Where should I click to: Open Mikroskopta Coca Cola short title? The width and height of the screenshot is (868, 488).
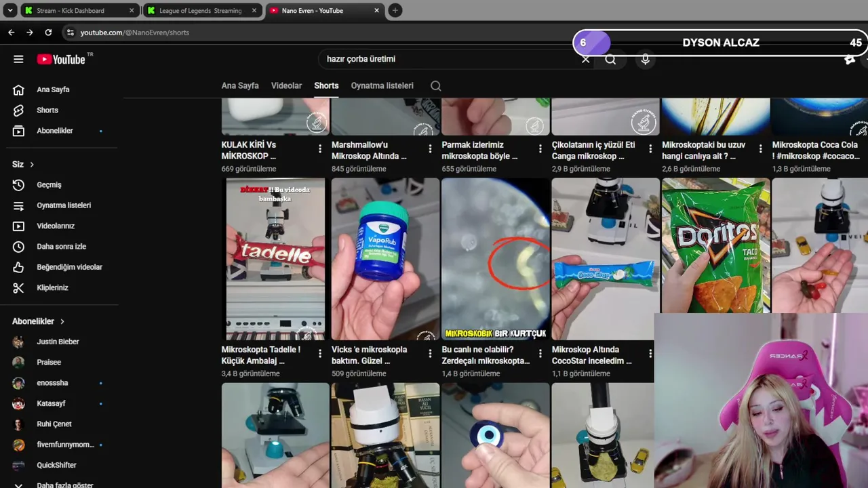pyautogui.click(x=816, y=150)
